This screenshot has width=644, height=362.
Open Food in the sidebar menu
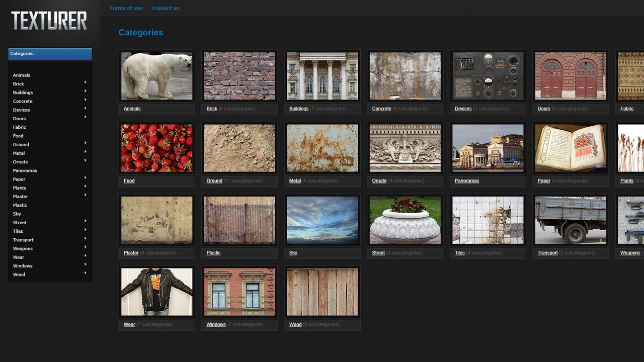coord(18,136)
